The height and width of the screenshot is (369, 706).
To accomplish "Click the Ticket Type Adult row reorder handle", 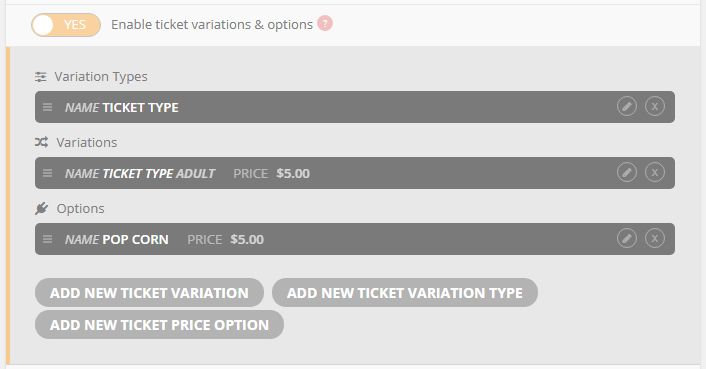I will point(47,173).
